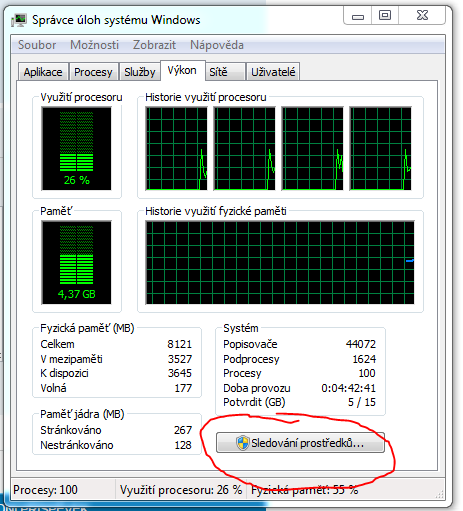Launch Sledování prostředků resource monitor

pyautogui.click(x=300, y=443)
